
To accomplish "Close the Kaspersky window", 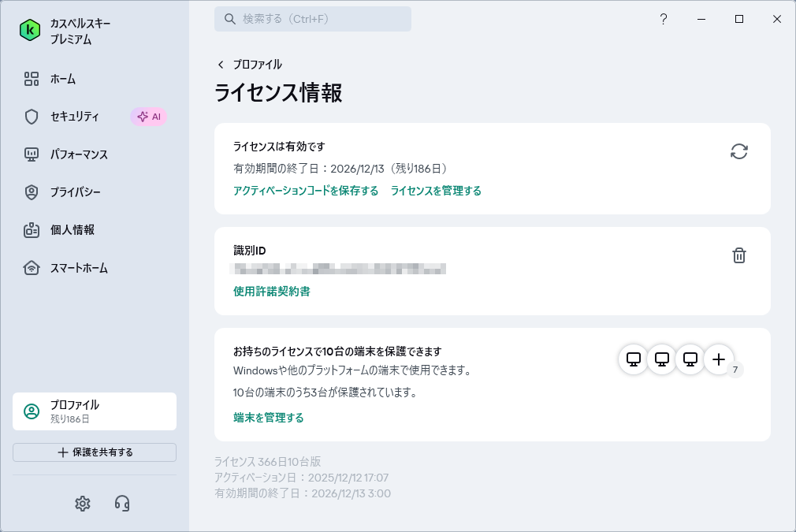I will [x=777, y=19].
